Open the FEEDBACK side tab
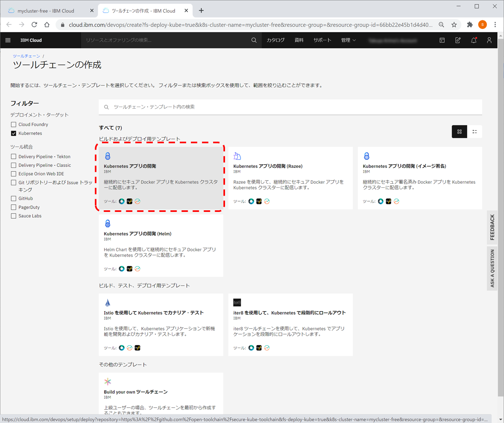Screen dimensions: 504x423 click(x=492, y=227)
